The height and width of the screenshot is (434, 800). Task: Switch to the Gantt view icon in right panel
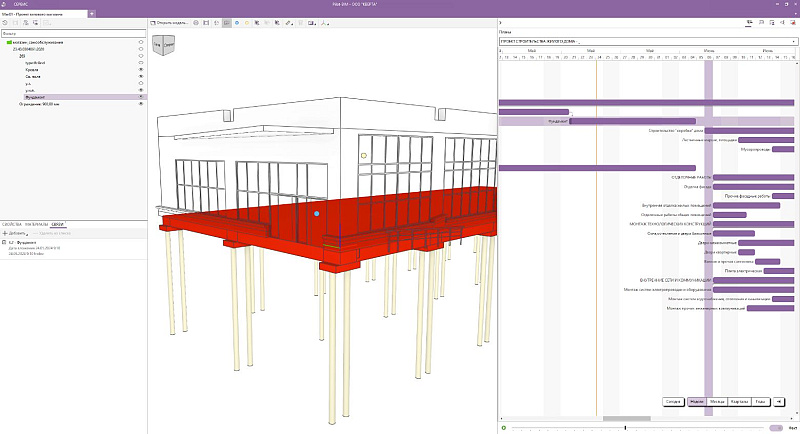point(748,23)
